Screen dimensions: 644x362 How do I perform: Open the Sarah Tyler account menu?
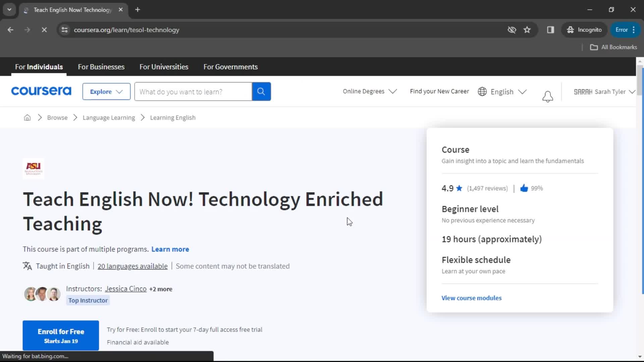(x=604, y=92)
